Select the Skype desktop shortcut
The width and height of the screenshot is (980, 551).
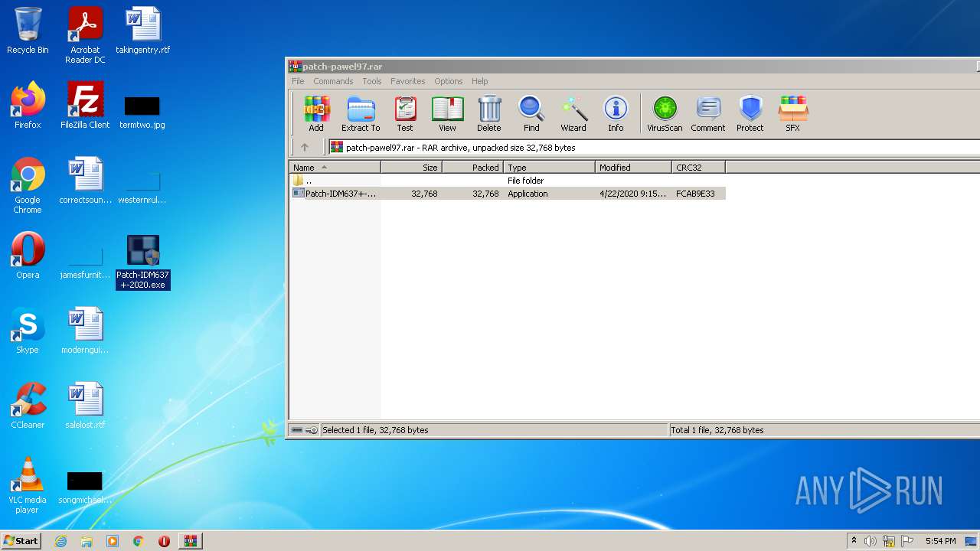click(x=28, y=331)
